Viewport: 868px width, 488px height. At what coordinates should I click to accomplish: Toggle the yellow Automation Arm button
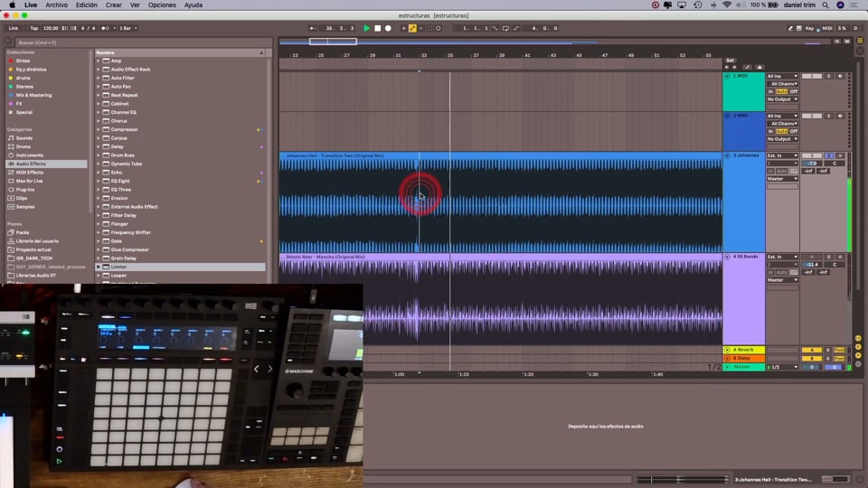pyautogui.click(x=412, y=28)
